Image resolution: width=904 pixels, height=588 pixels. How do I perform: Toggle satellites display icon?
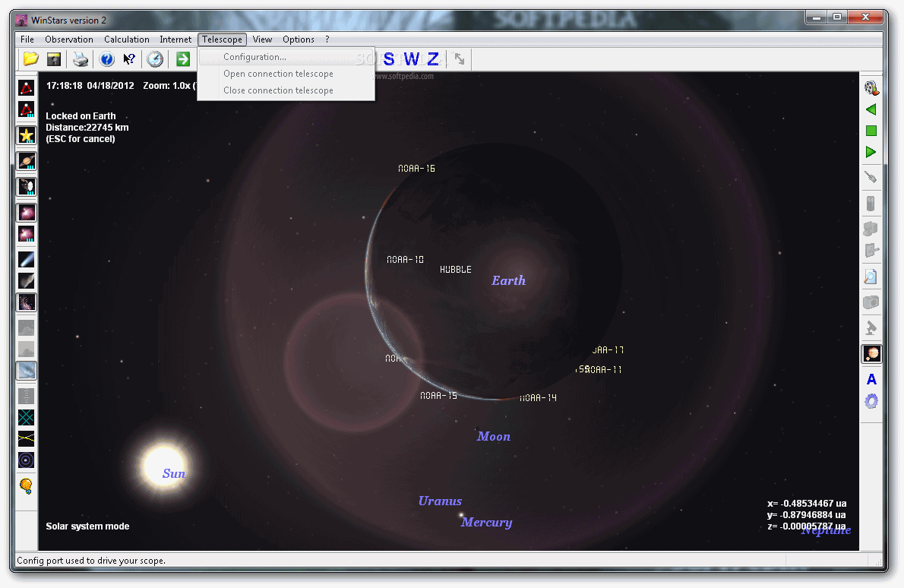click(27, 186)
